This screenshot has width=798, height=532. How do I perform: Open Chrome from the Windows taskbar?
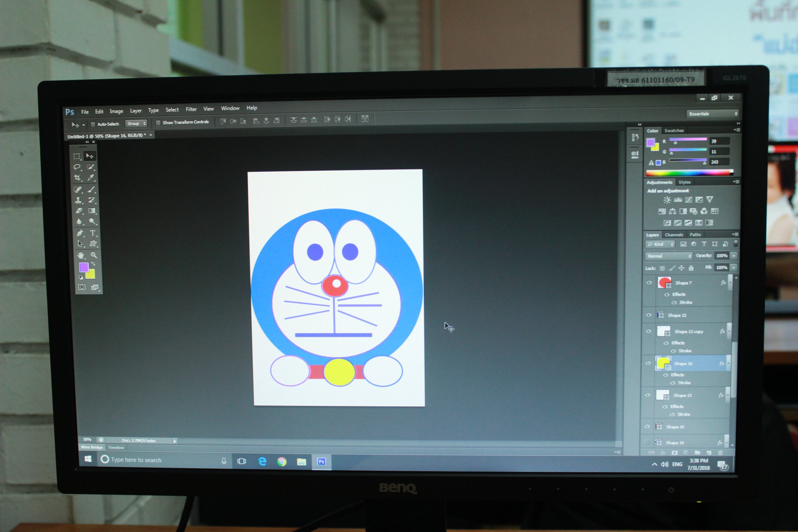(x=282, y=461)
